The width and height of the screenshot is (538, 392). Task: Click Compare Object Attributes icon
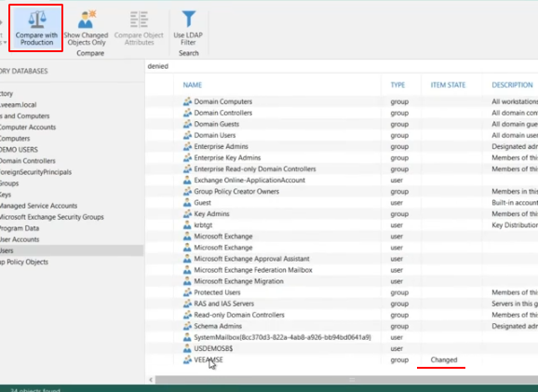click(139, 20)
